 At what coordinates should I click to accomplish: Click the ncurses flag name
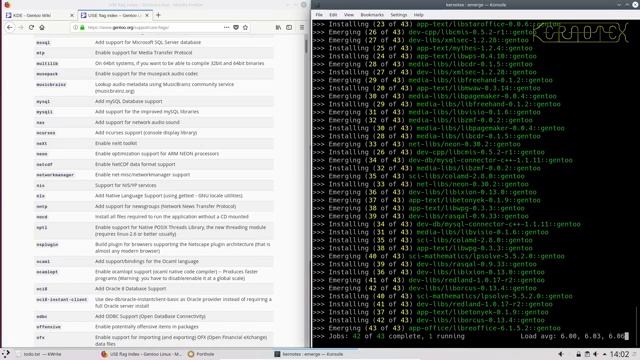pyautogui.click(x=45, y=133)
